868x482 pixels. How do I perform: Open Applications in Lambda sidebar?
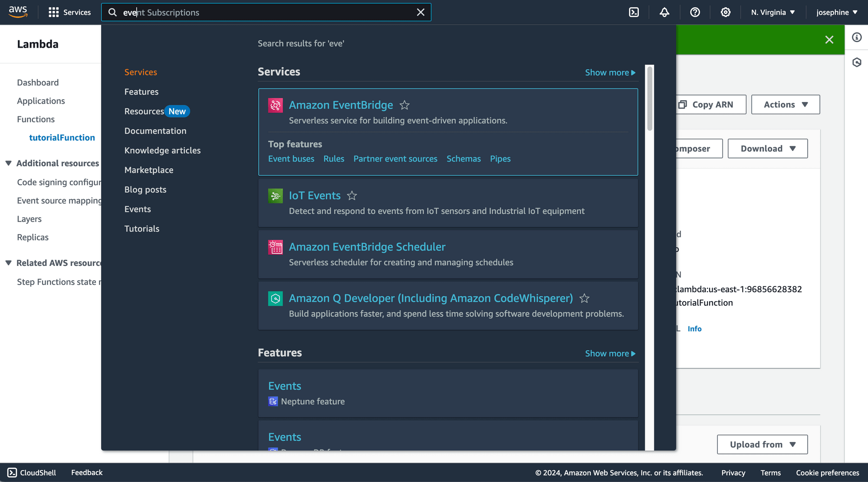41,101
